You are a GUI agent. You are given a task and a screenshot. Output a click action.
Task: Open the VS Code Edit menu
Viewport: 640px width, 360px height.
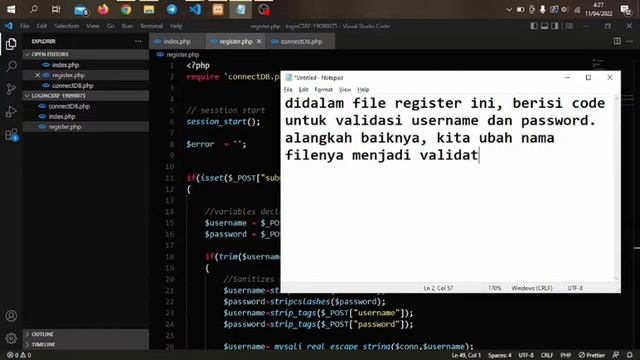click(42, 26)
